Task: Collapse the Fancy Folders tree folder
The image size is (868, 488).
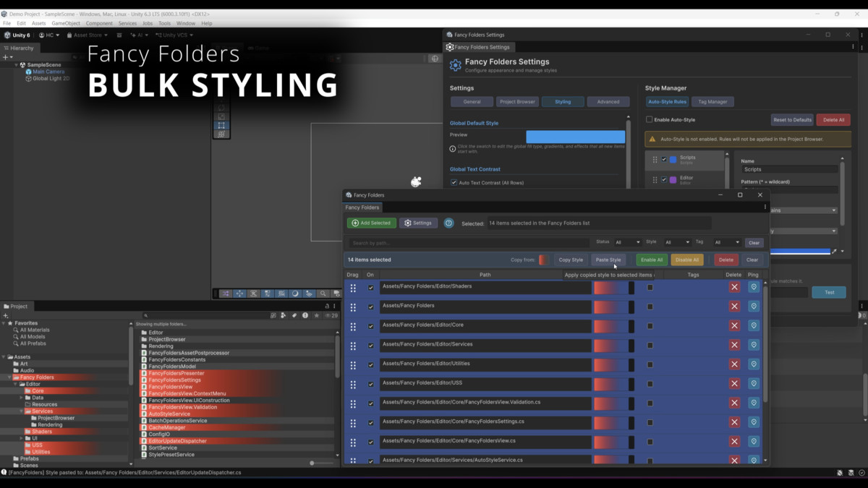Action: tap(10, 377)
